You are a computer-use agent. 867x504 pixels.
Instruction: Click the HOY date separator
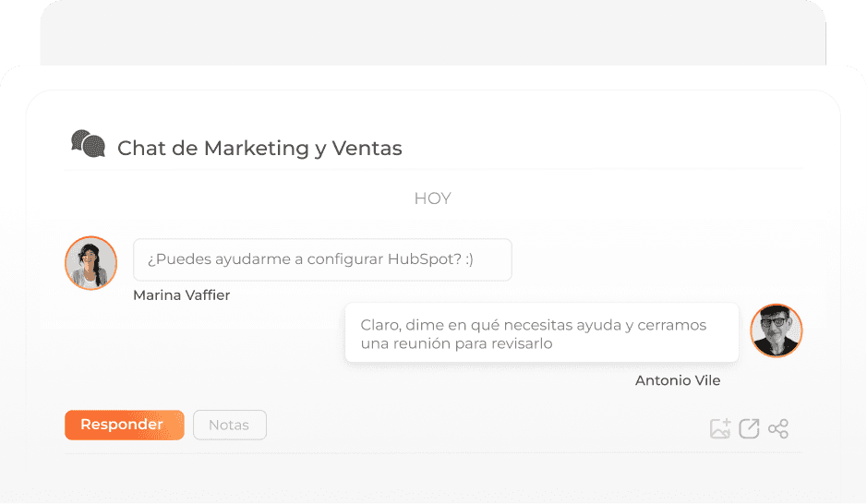(x=432, y=198)
